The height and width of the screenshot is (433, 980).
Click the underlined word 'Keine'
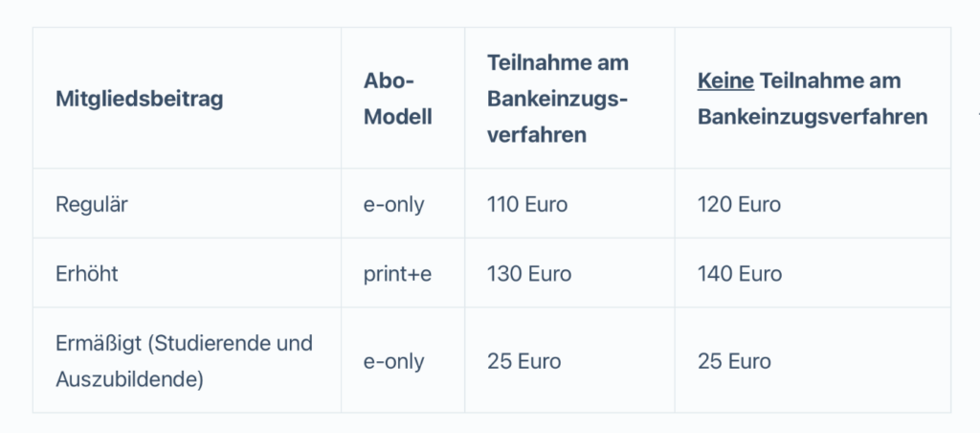[x=725, y=81]
